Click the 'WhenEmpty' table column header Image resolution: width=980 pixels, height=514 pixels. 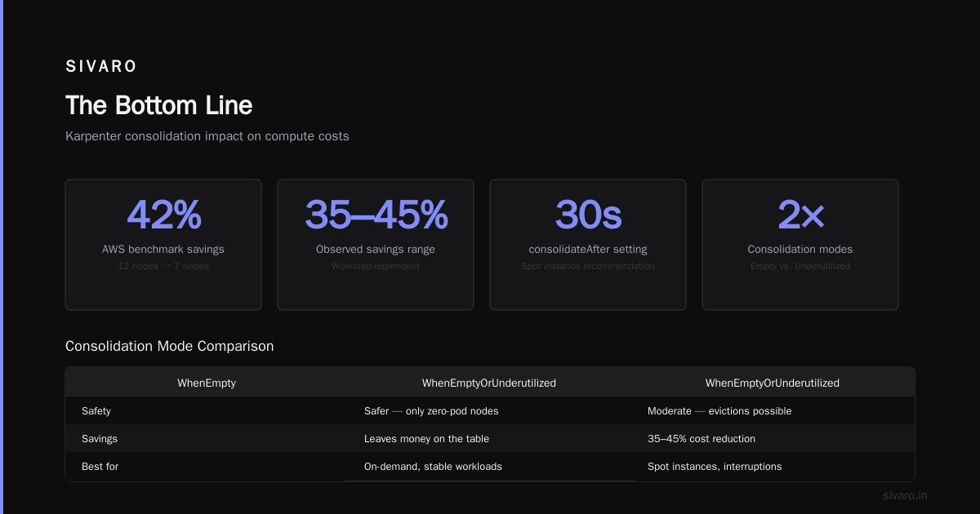[x=207, y=383]
